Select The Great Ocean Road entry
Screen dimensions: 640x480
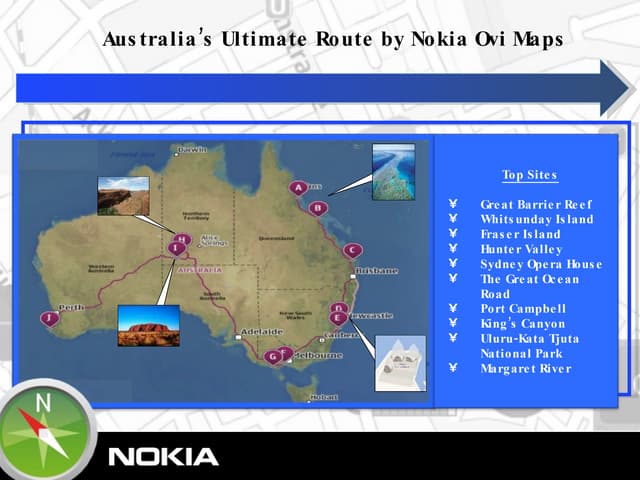tap(529, 287)
